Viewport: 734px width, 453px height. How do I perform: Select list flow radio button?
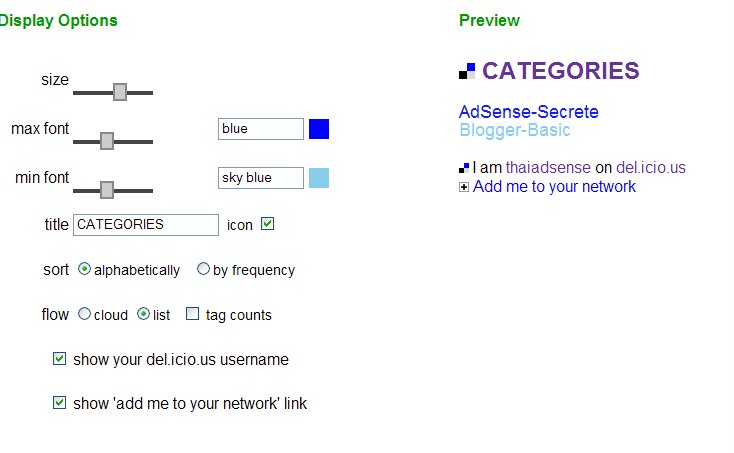pyautogui.click(x=143, y=314)
